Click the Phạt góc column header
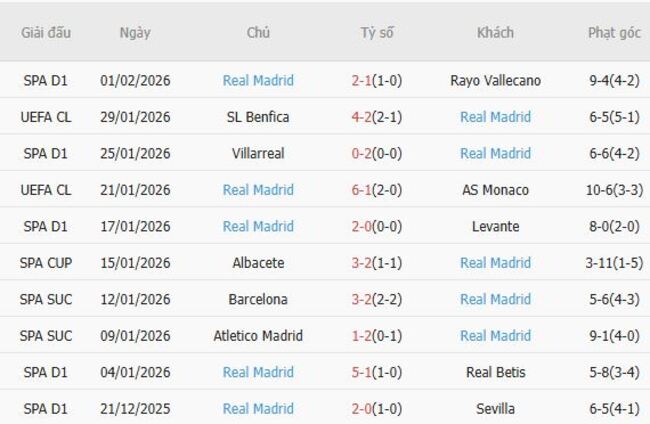Image resolution: width=650 pixels, height=424 pixels. (x=614, y=32)
